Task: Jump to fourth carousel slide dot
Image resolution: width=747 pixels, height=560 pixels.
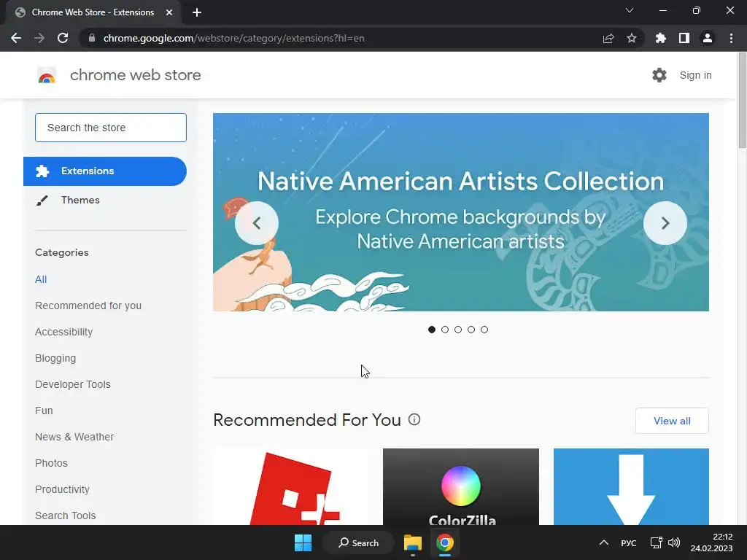Action: coord(471,330)
